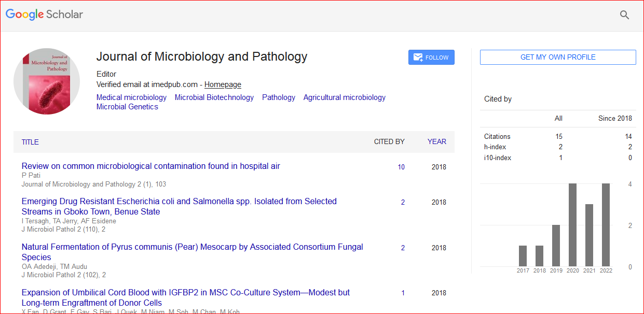Select the Medical microbiology interest tag
The height and width of the screenshot is (314, 644).
tap(131, 97)
